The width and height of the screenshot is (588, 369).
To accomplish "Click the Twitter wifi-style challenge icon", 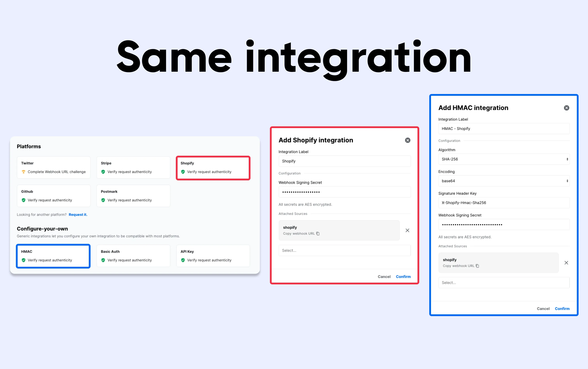I will (24, 172).
